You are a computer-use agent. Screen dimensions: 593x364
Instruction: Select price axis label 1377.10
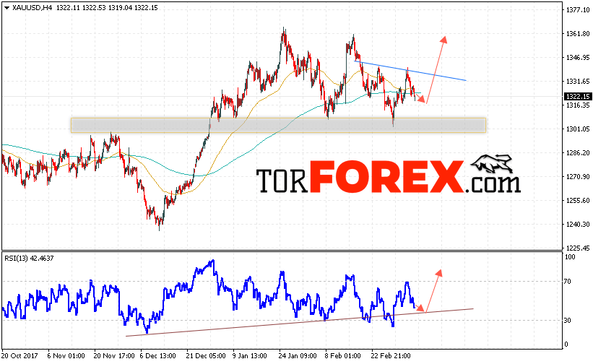tap(578, 10)
